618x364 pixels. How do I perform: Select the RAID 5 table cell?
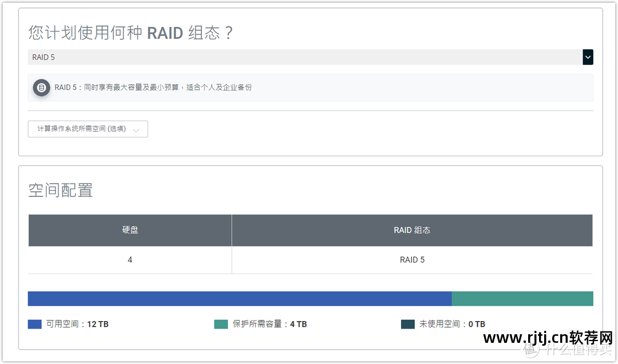point(412,260)
